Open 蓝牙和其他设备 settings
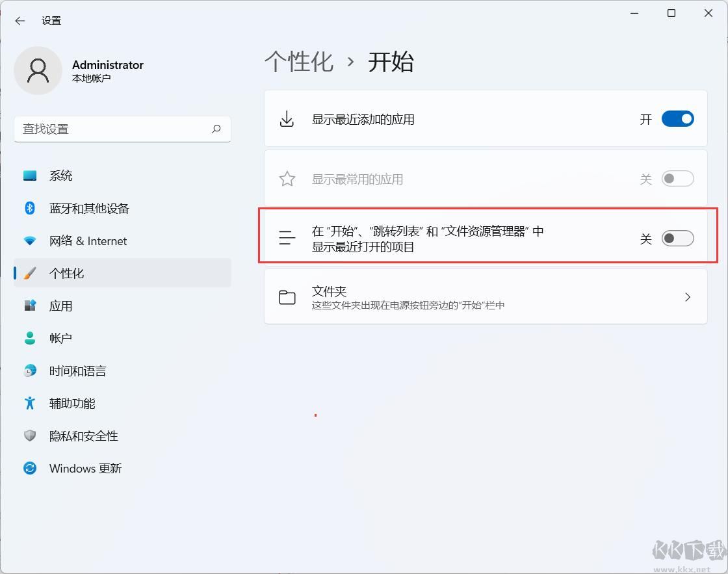 point(30,208)
